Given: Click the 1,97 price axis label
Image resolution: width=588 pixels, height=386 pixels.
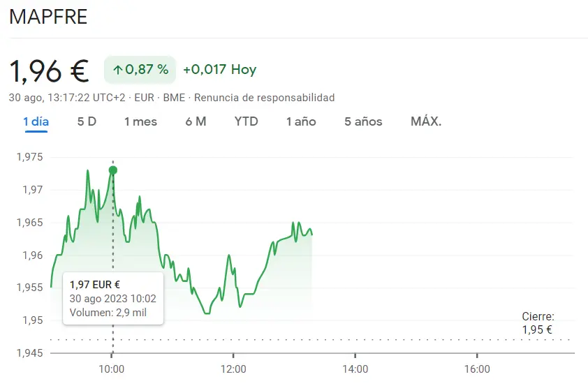Looking at the screenshot, I should point(33,190).
